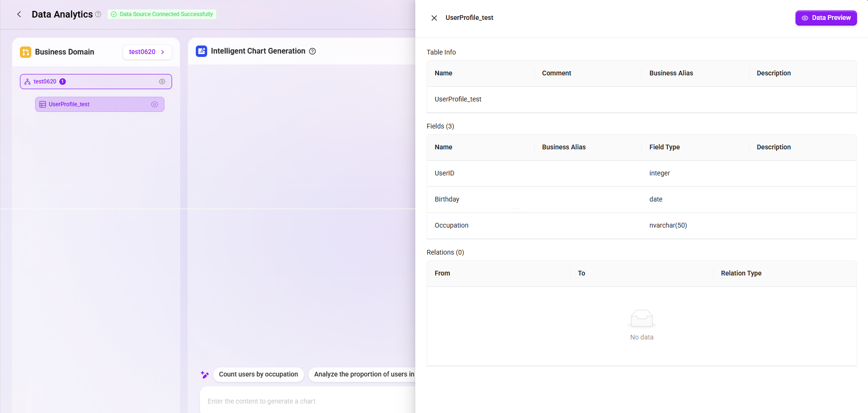Open the Data Preview button
This screenshot has width=868, height=413.
pyautogui.click(x=826, y=18)
